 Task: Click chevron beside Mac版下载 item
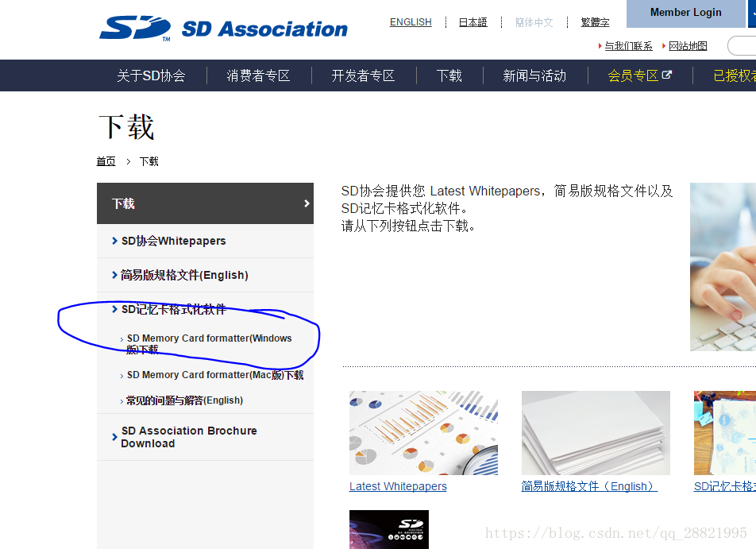(121, 376)
